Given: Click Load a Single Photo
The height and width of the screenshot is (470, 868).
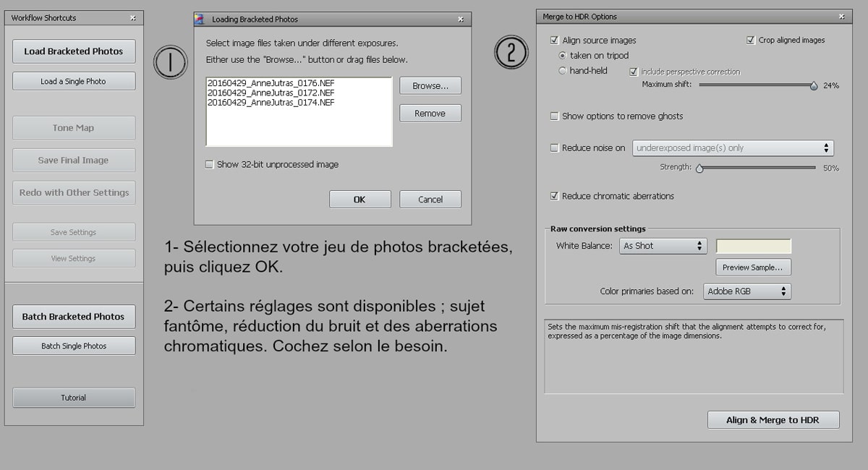Looking at the screenshot, I should click(74, 82).
